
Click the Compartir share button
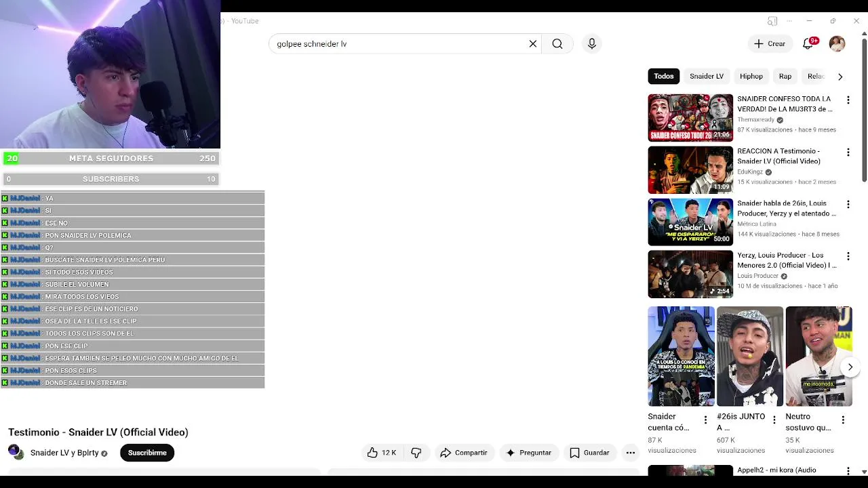[x=464, y=453]
